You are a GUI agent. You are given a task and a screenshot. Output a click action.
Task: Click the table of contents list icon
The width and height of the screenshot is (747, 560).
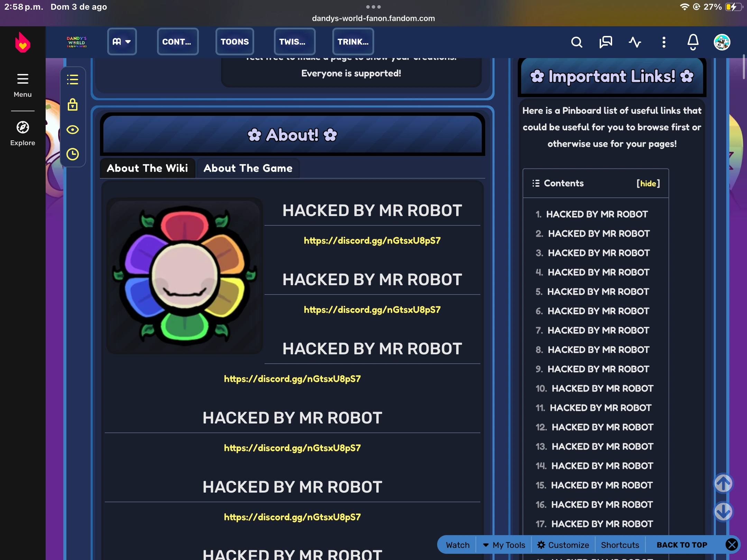click(72, 80)
